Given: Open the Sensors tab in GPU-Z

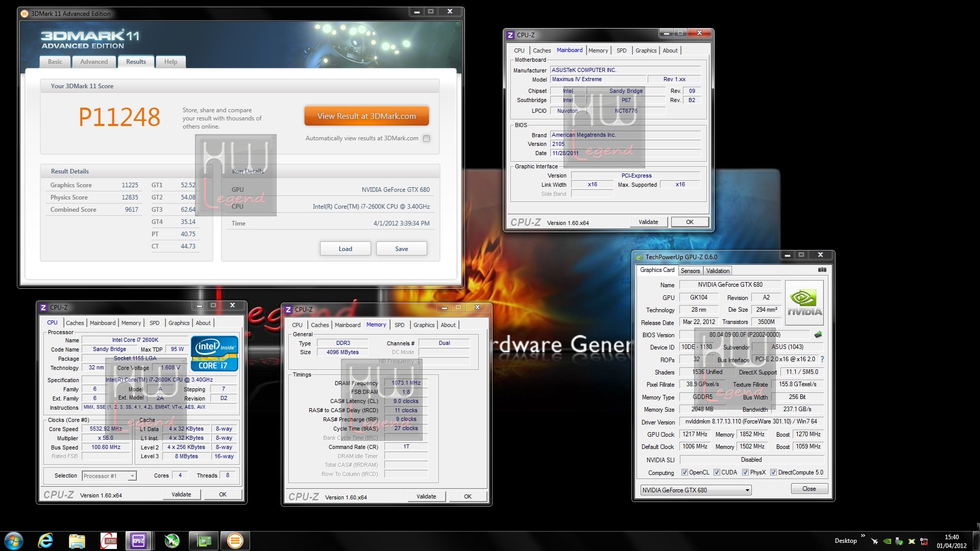Looking at the screenshot, I should coord(690,271).
